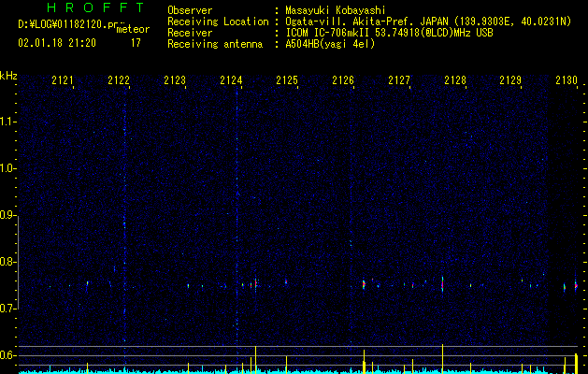The image size is (588, 374).
Task: Click the 2127 time axis label
Action: pyautogui.click(x=399, y=80)
